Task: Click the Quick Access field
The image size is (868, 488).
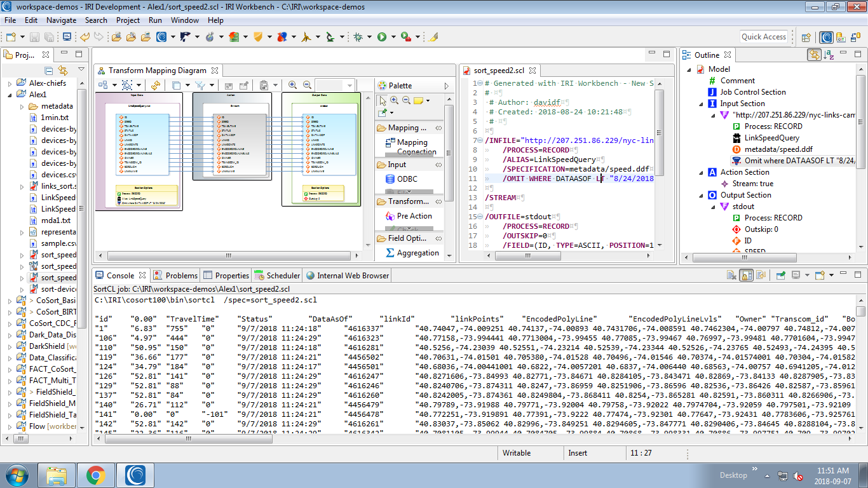Action: (x=764, y=37)
